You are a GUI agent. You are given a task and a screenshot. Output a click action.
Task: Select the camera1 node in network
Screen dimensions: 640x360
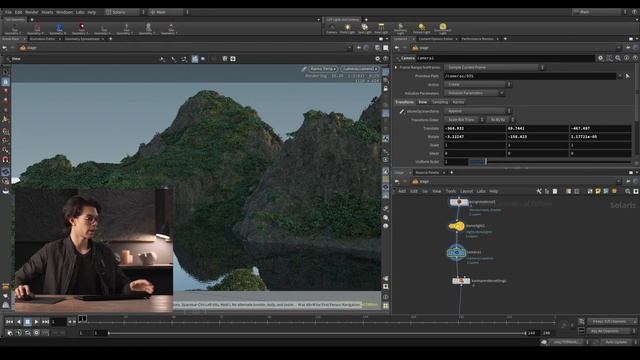pos(456,253)
